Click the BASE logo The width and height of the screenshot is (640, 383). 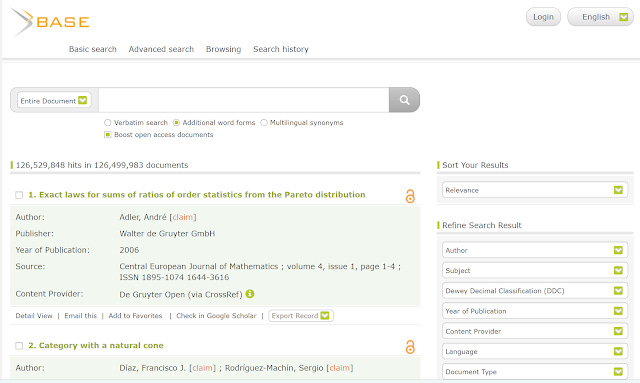[x=50, y=22]
